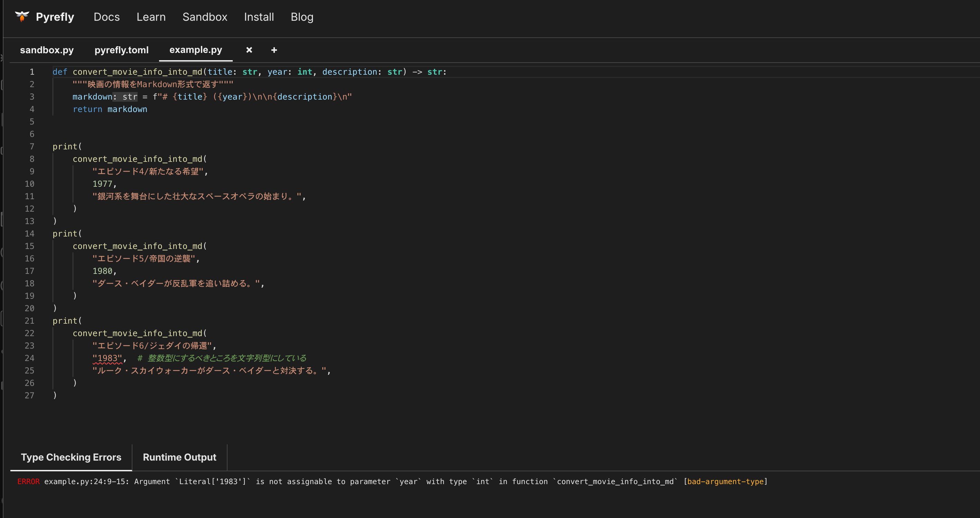The image size is (980, 518).
Task: Jump to error at example.py:24:9-15
Action: (x=86, y=481)
